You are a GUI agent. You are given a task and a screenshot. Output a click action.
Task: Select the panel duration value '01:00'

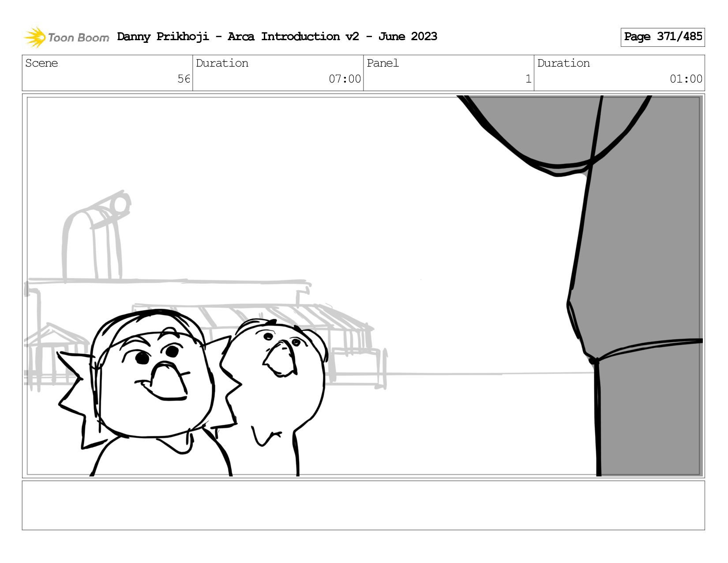tap(686, 79)
